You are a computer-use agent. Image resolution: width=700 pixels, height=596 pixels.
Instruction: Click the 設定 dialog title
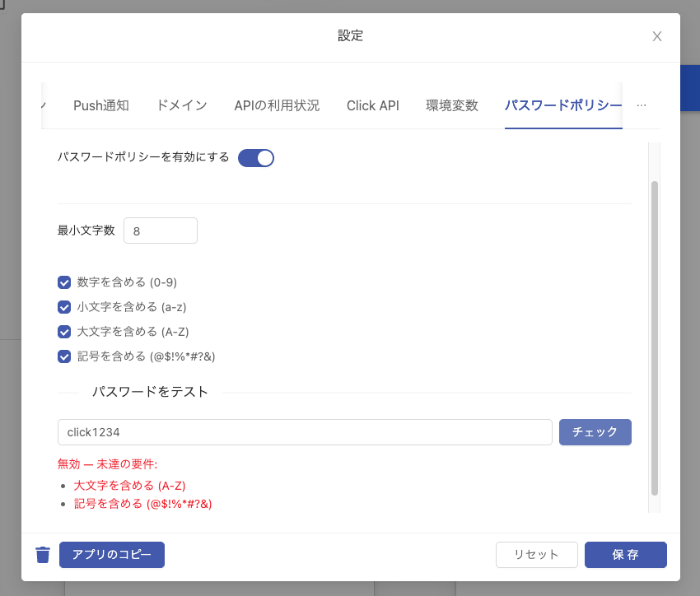coord(351,35)
